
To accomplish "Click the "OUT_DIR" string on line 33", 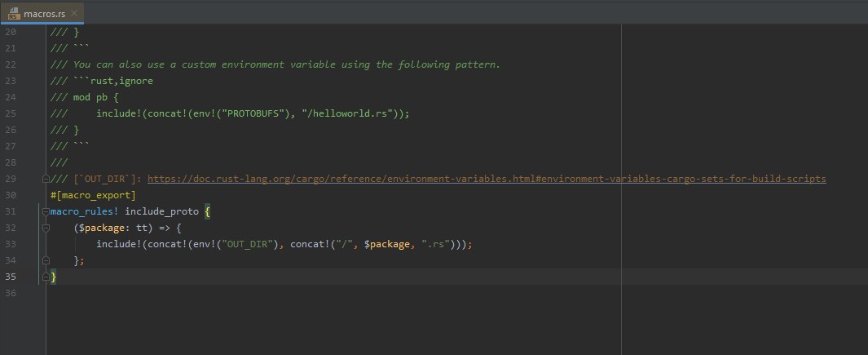I will tap(248, 244).
